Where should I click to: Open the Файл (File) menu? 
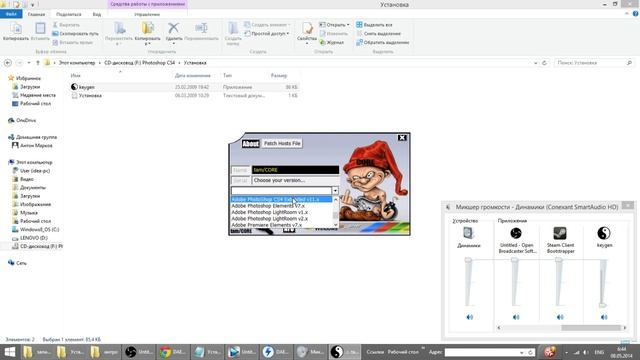[x=11, y=14]
